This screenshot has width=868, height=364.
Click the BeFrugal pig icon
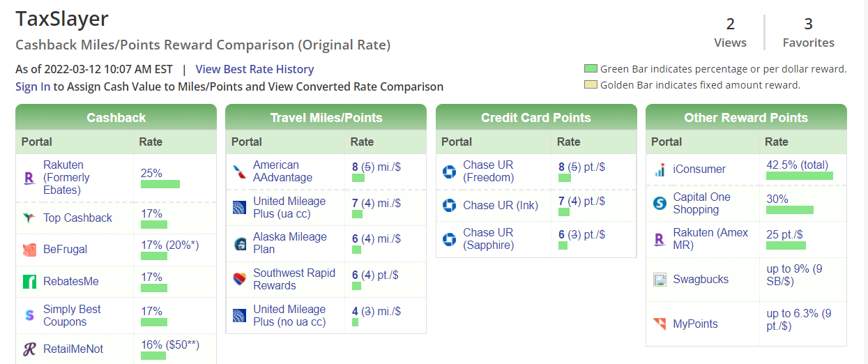pyautogui.click(x=29, y=250)
